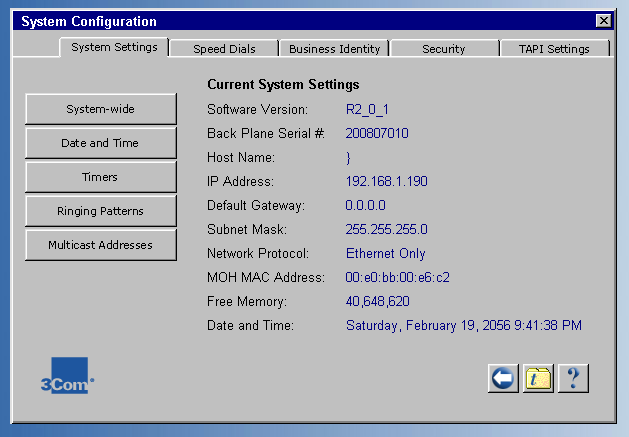Click the blue back arrow icon
The image size is (629, 437).
click(503, 378)
